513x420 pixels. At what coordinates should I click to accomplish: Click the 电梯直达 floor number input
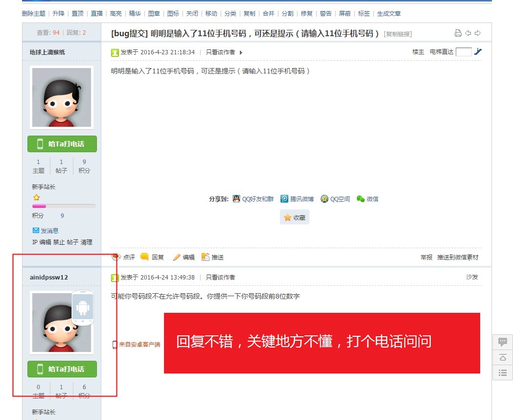[464, 52]
